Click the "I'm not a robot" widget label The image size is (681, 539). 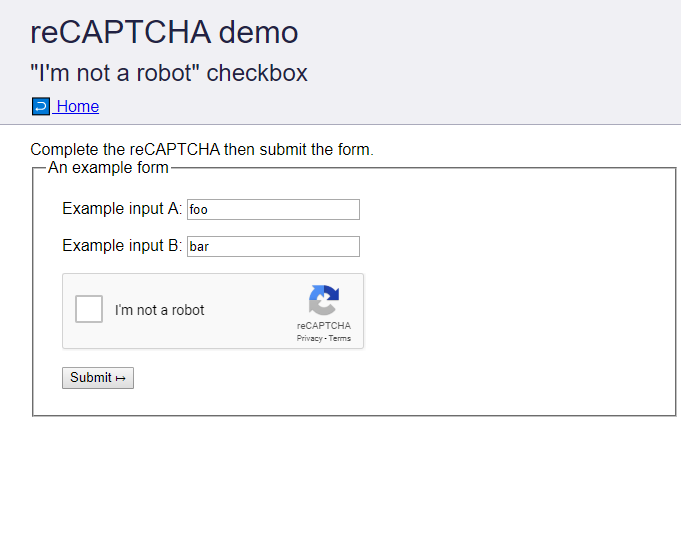point(159,310)
